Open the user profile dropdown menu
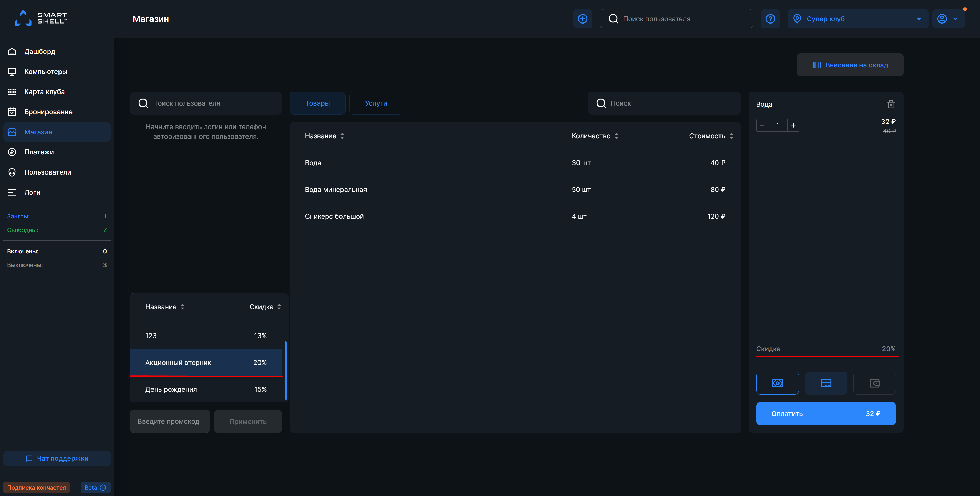 click(x=947, y=19)
